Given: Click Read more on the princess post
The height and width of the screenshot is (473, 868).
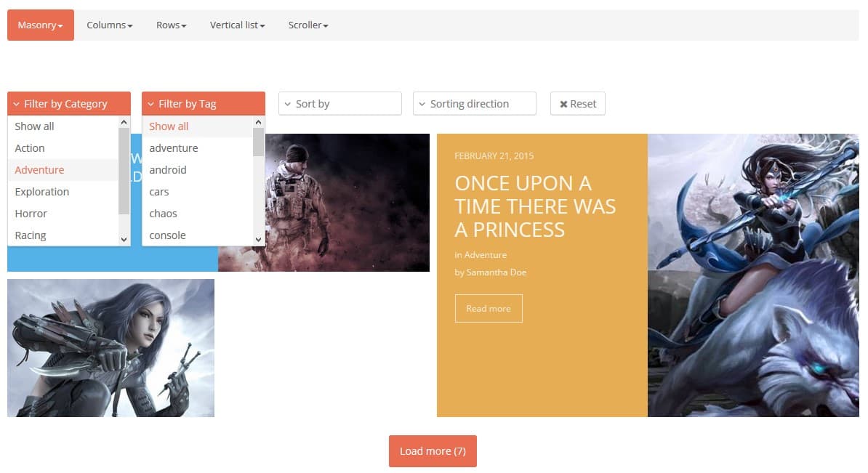Looking at the screenshot, I should pos(489,308).
